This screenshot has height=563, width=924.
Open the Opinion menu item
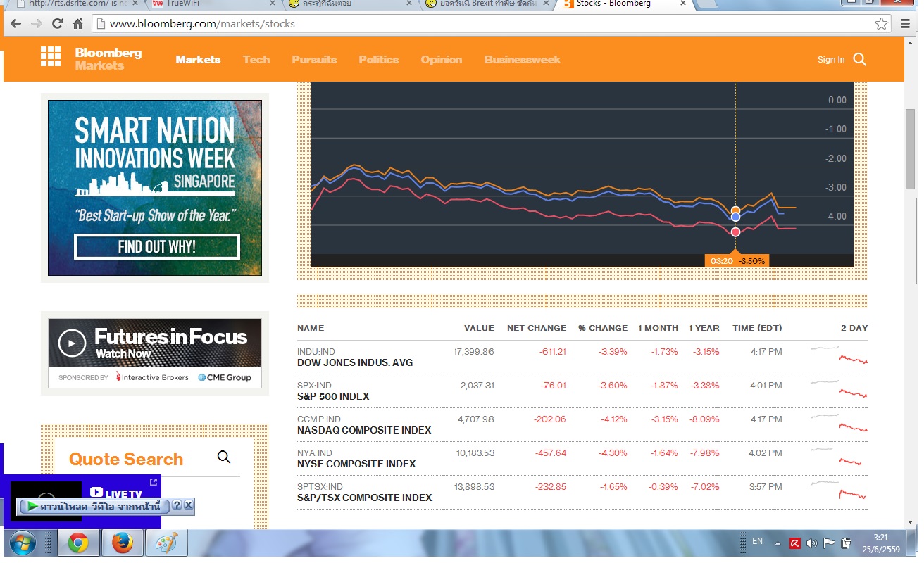(442, 60)
